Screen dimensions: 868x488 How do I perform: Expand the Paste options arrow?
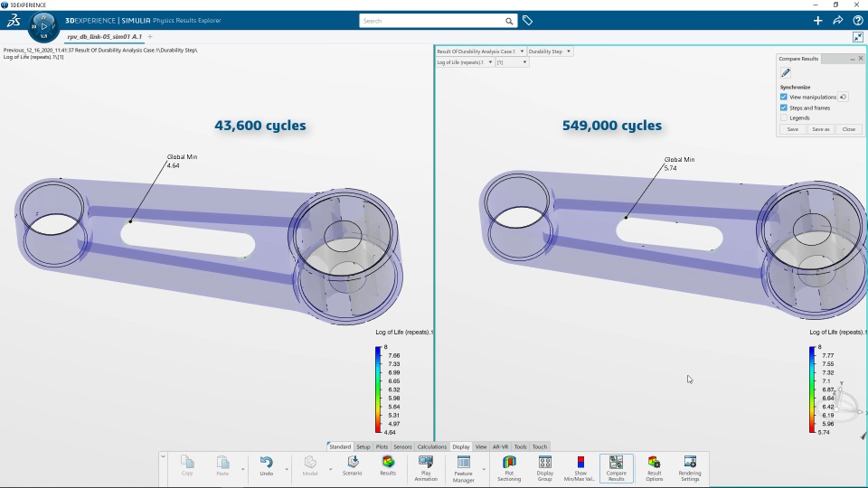click(x=242, y=469)
